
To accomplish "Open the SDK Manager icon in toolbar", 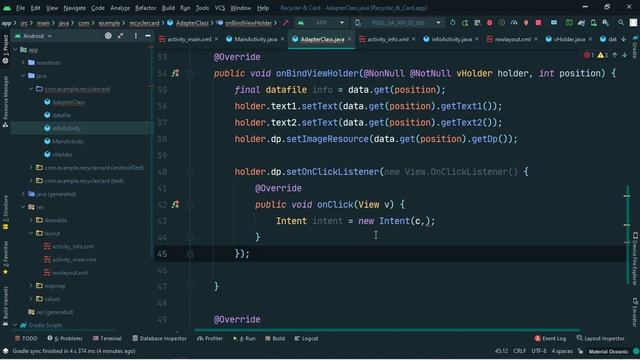I will coord(606,23).
